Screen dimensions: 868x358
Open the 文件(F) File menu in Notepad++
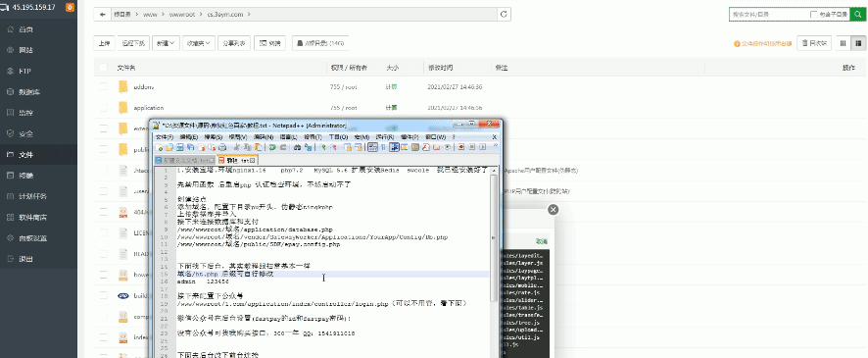point(165,137)
